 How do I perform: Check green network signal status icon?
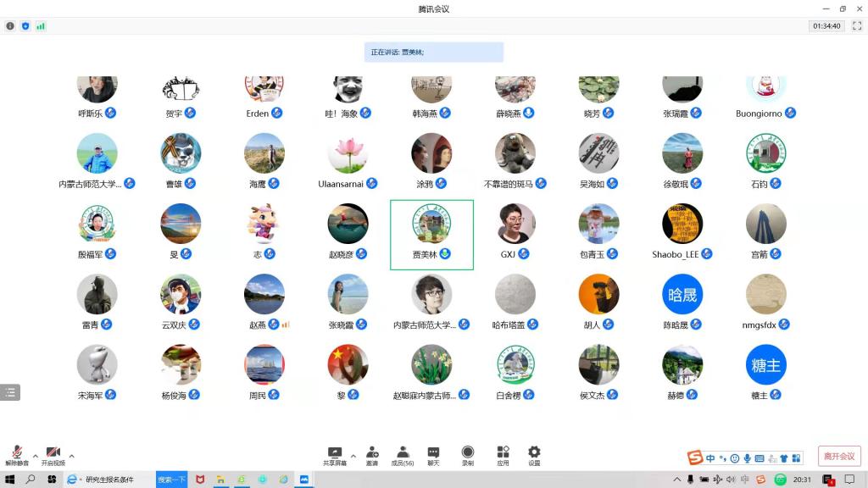(41, 26)
